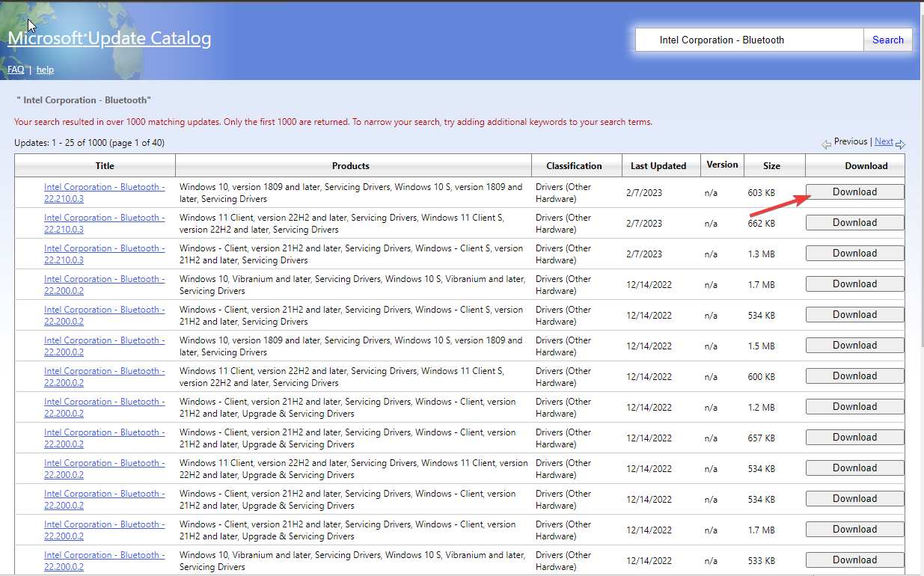
Task: Click the n/a version cell in the 1.5 MB row
Action: (x=711, y=346)
